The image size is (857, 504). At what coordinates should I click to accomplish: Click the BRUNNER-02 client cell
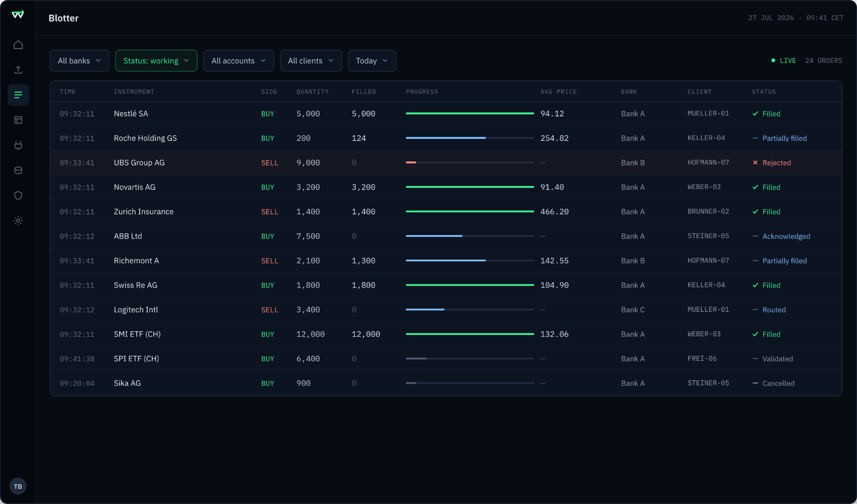708,211
